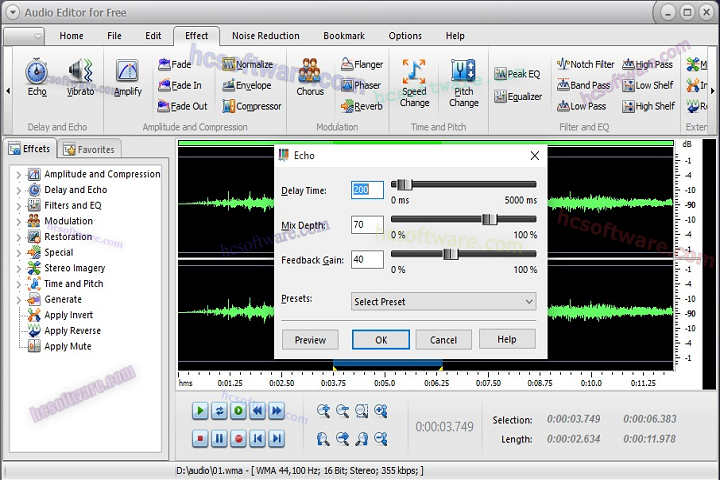Expand the Time and Pitch tree node
This screenshot has height=480, width=720.
click(18, 284)
